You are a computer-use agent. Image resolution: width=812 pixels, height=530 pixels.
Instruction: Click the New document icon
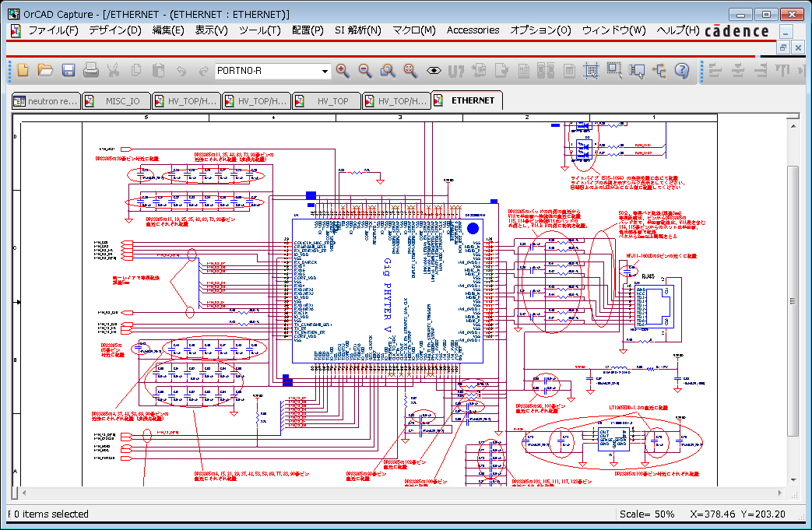(23, 70)
